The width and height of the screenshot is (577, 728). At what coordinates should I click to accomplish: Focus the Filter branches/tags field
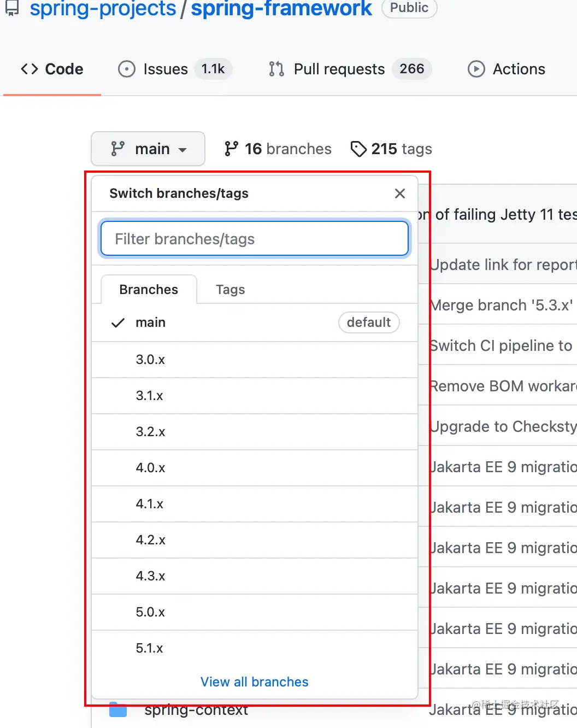[255, 239]
